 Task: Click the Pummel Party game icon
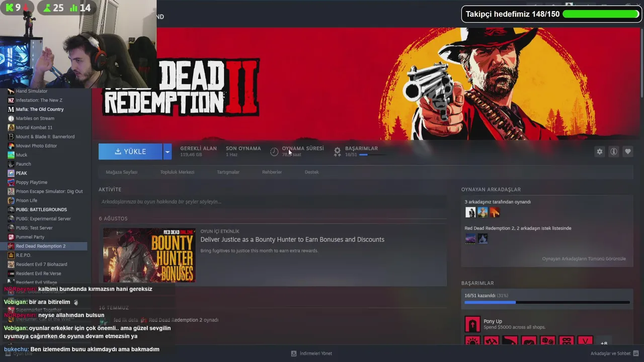pos(11,237)
